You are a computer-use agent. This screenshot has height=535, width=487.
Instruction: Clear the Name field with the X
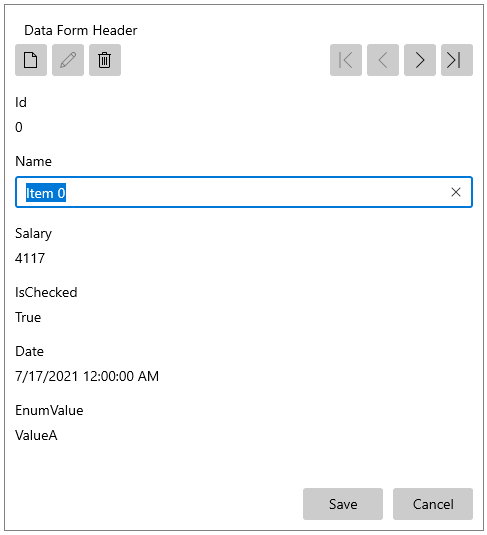click(456, 192)
